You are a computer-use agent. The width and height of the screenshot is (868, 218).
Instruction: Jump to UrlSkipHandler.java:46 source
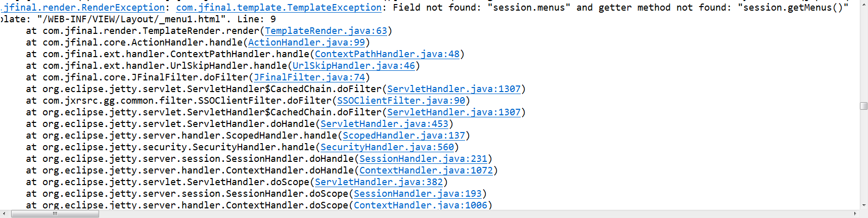[354, 66]
